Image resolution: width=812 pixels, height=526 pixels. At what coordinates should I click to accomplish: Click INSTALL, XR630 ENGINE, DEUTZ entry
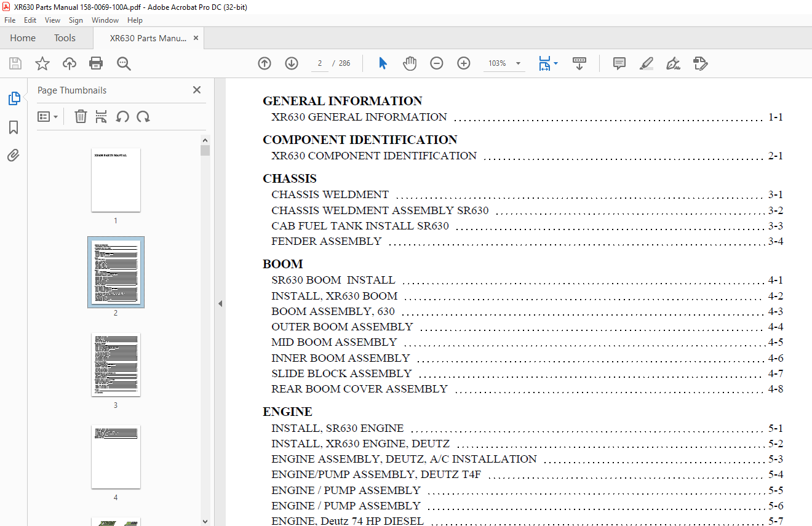527,444
